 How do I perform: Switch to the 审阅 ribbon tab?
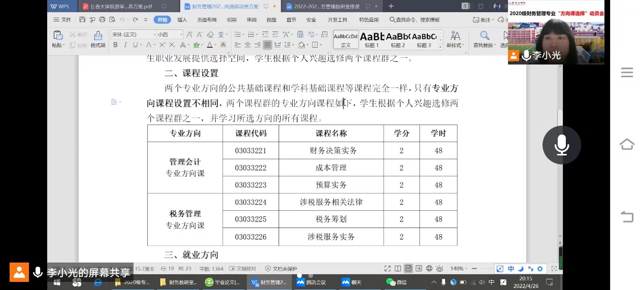[x=251, y=20]
